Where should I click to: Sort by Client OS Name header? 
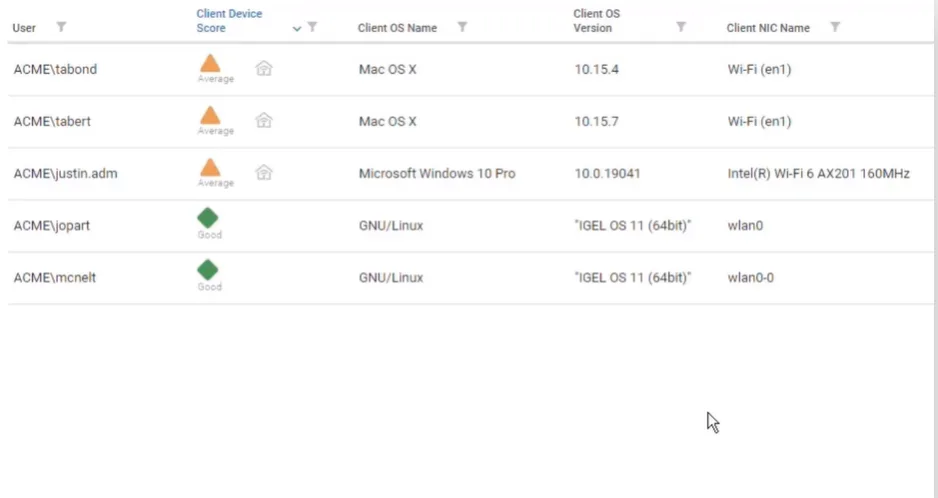397,28
